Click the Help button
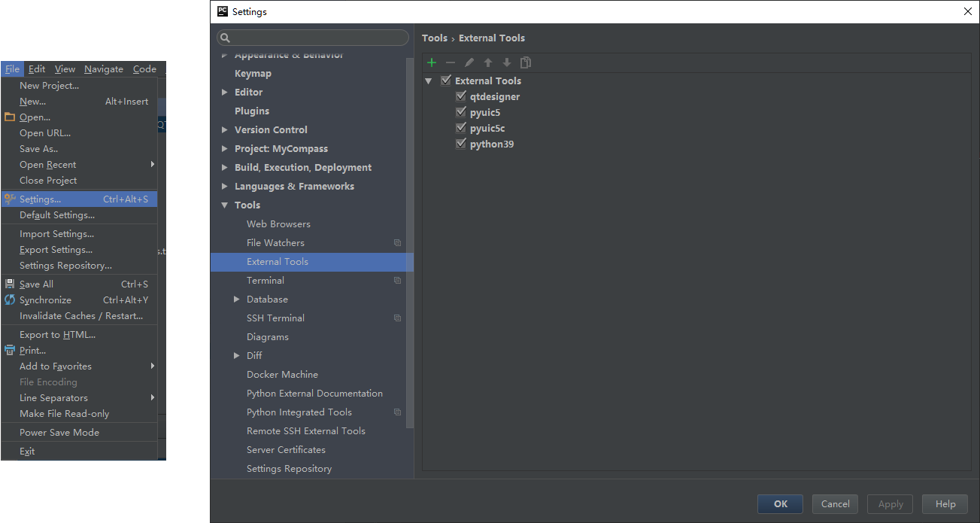 pyautogui.click(x=945, y=504)
